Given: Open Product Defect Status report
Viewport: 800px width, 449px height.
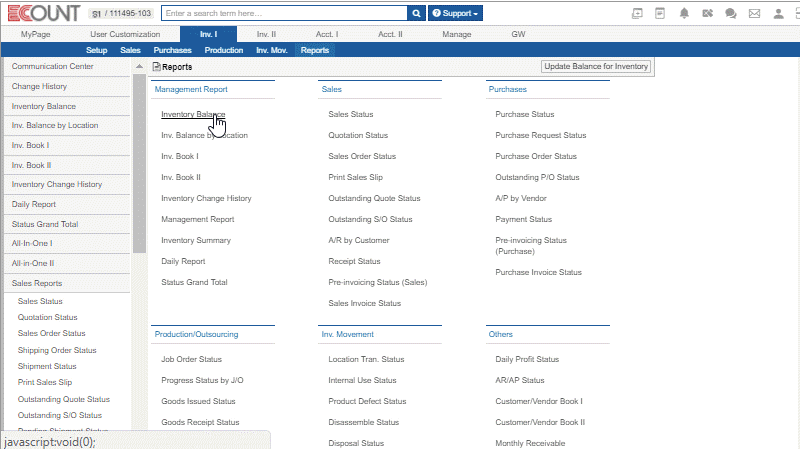Looking at the screenshot, I should [x=367, y=401].
